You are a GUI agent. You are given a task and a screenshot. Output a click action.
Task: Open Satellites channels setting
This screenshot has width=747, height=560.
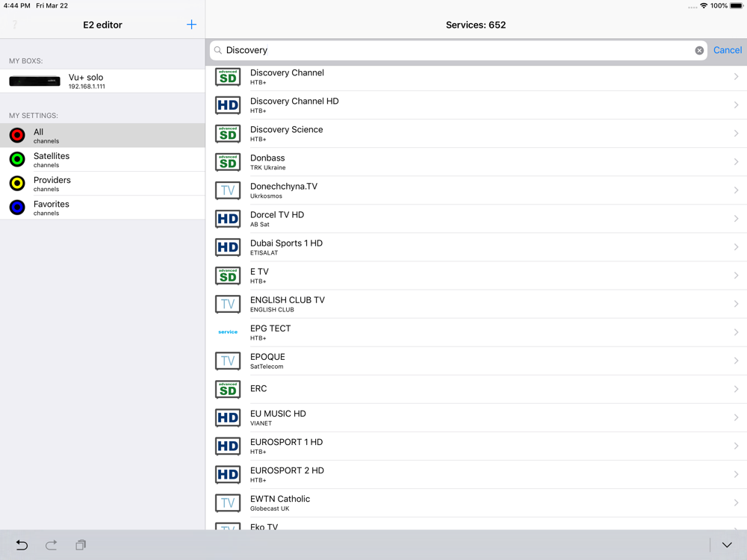pyautogui.click(x=102, y=160)
